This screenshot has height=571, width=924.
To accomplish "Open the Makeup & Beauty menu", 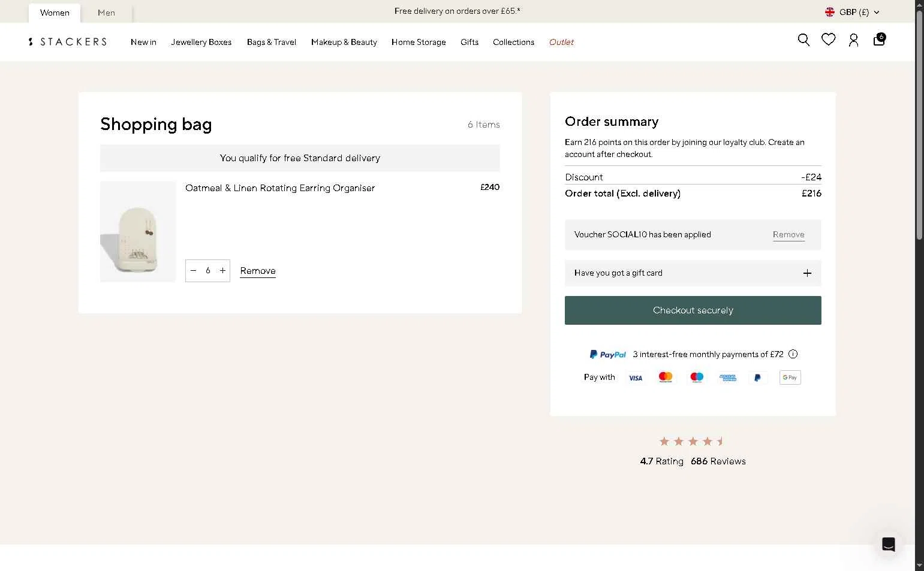I will click(x=344, y=42).
